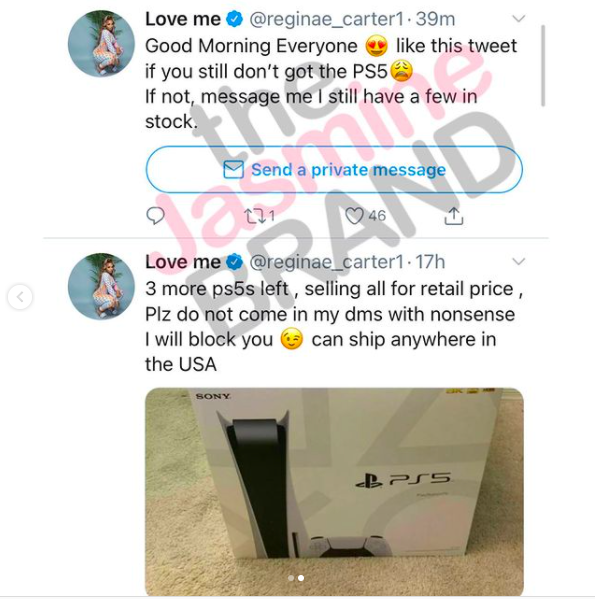The image size is (595, 599).
Task: Select the second carousel dot indicator
Action: 301,578
